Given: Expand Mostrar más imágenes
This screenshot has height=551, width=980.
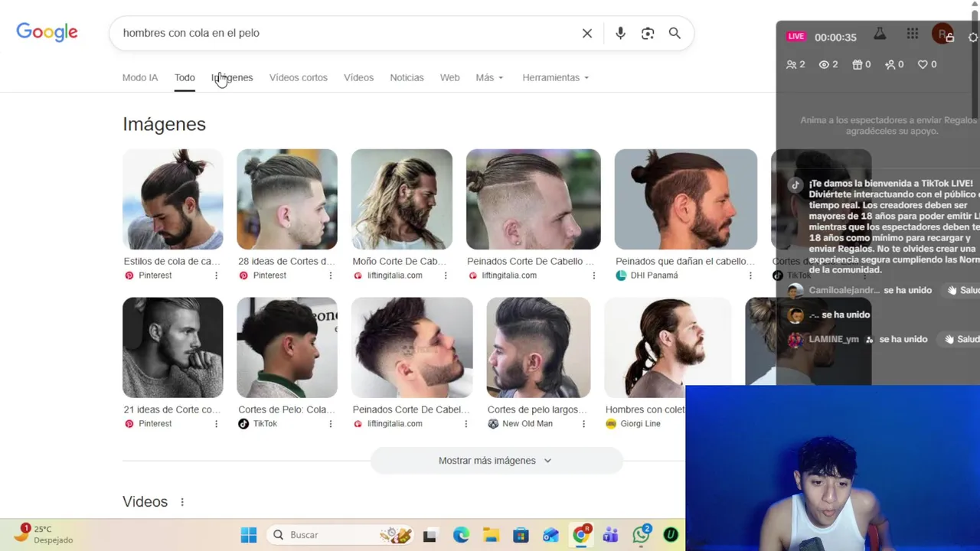Looking at the screenshot, I should [495, 461].
